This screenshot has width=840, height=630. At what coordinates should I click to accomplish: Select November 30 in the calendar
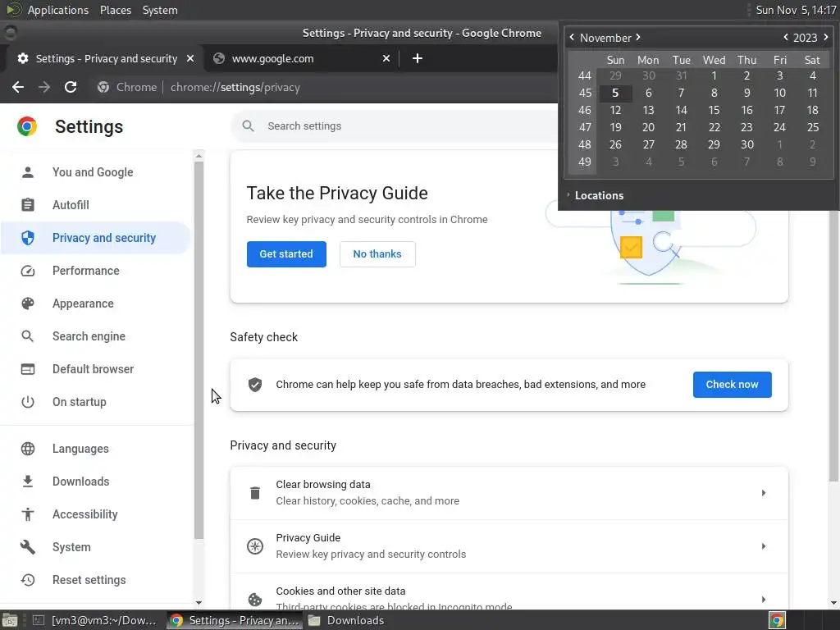[x=746, y=144]
